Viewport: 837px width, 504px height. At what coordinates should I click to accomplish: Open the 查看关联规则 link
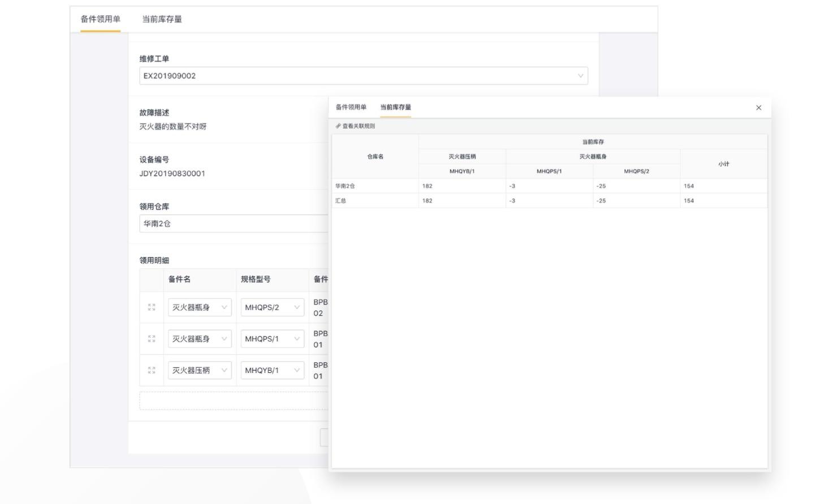pyautogui.click(x=355, y=126)
